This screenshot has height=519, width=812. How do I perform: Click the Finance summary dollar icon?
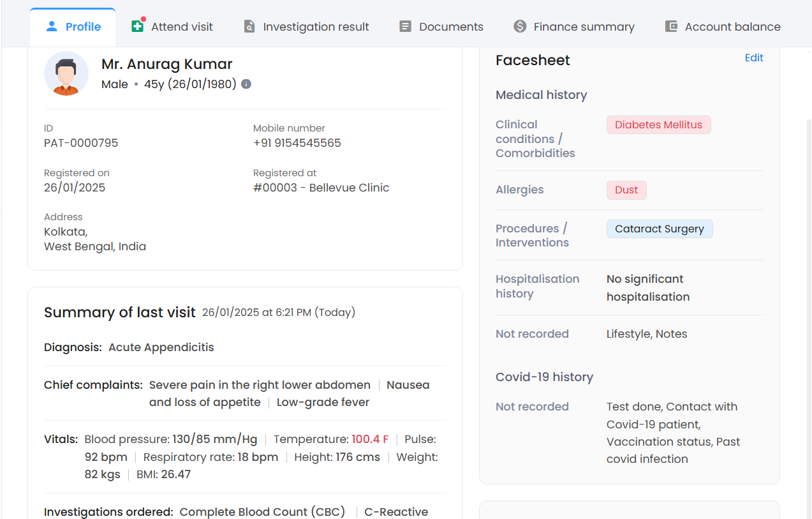pos(520,26)
